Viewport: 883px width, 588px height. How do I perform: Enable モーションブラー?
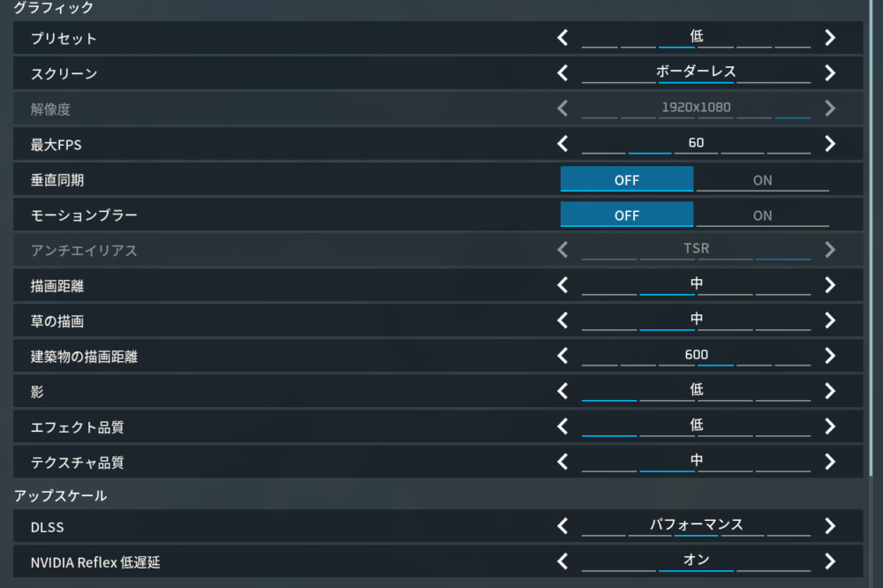(764, 215)
